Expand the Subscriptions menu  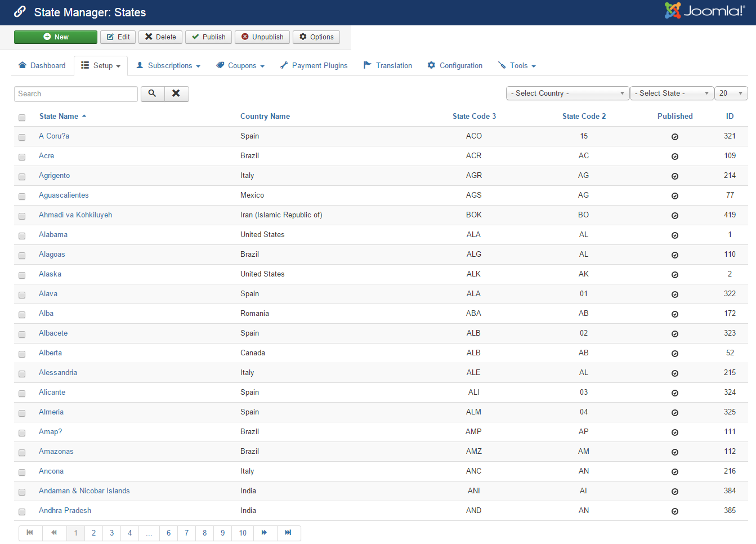pyautogui.click(x=168, y=66)
